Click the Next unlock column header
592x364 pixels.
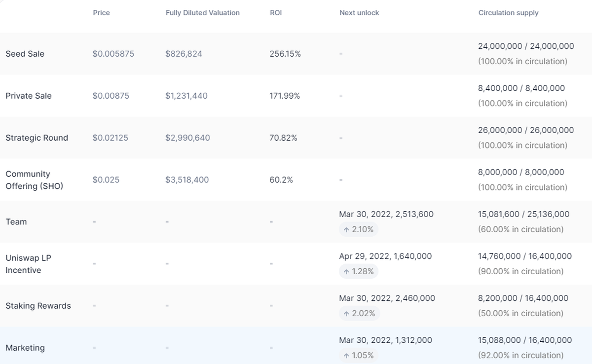coord(359,13)
